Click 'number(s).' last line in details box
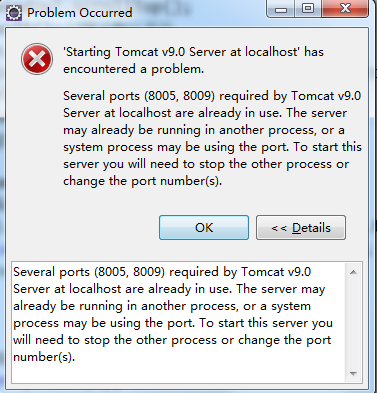 (44, 357)
